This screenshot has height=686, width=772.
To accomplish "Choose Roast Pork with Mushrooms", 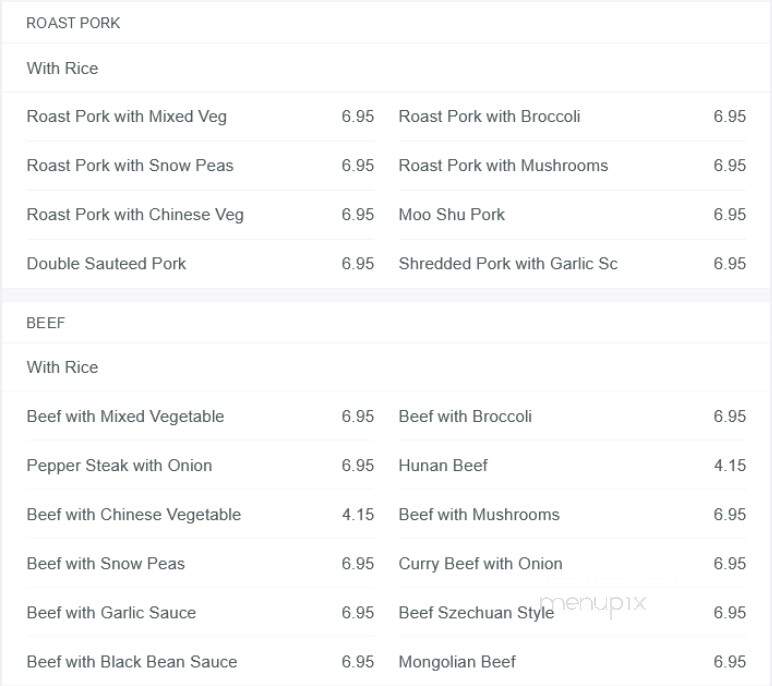I will pos(572,165).
